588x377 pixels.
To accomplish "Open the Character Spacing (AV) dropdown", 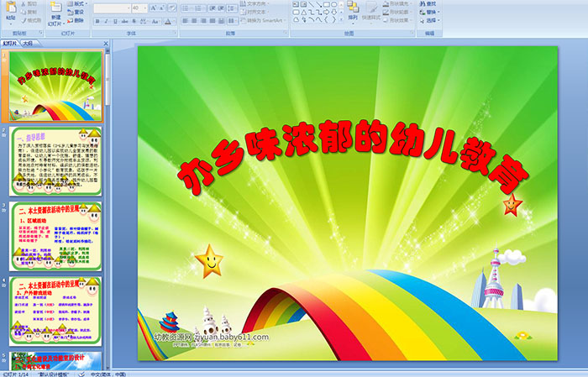I will pyautogui.click(x=144, y=21).
